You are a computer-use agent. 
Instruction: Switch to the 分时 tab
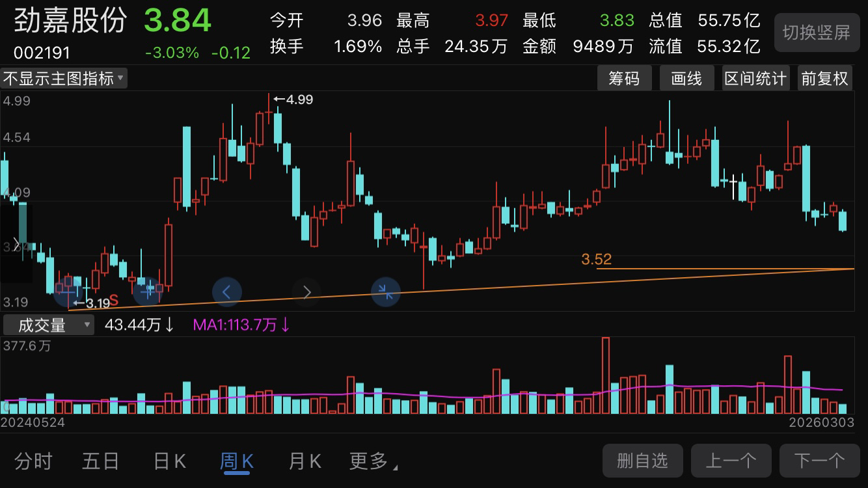point(33,461)
